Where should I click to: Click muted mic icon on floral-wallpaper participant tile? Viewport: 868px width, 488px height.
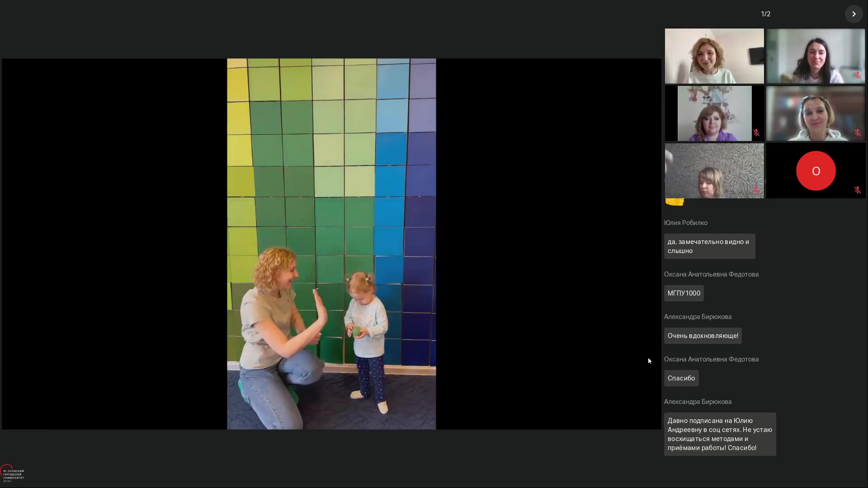[x=756, y=190]
